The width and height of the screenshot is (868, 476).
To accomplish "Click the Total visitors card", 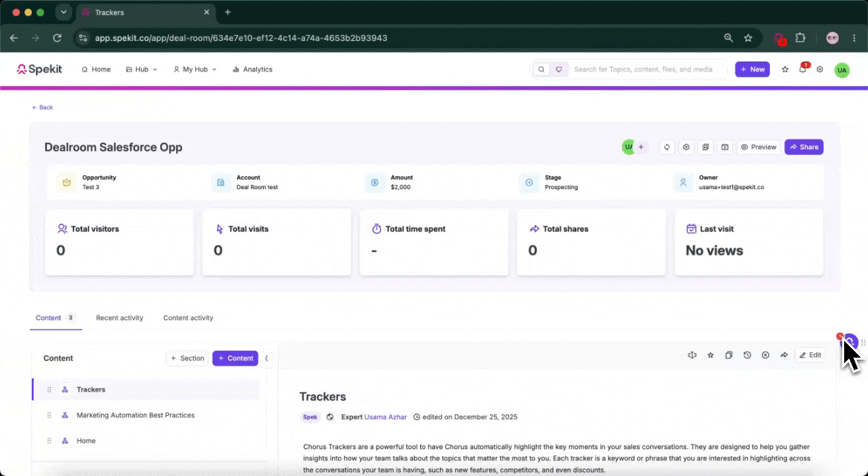I will point(119,242).
